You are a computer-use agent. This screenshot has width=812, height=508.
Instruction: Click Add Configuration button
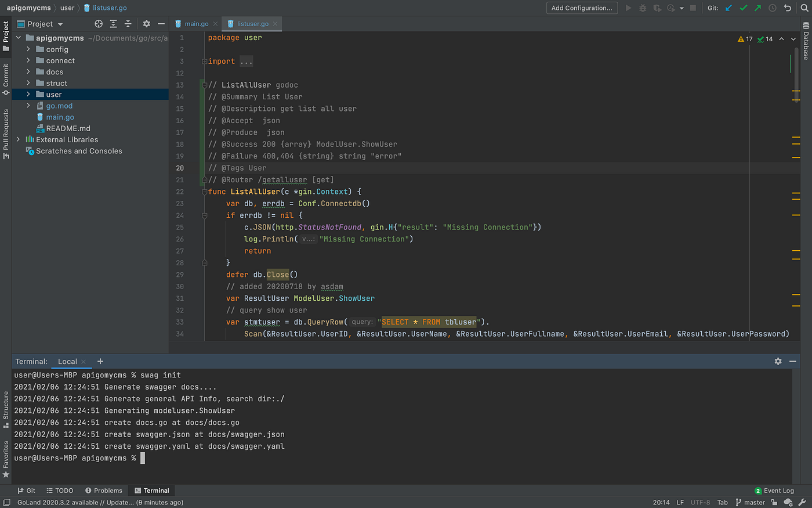(581, 8)
